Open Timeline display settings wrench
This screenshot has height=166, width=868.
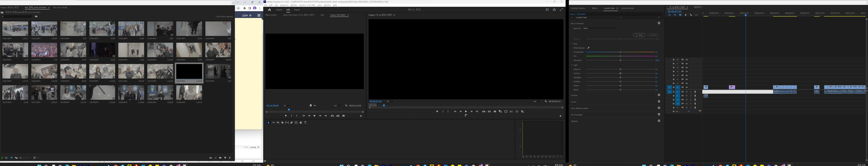pos(691,15)
